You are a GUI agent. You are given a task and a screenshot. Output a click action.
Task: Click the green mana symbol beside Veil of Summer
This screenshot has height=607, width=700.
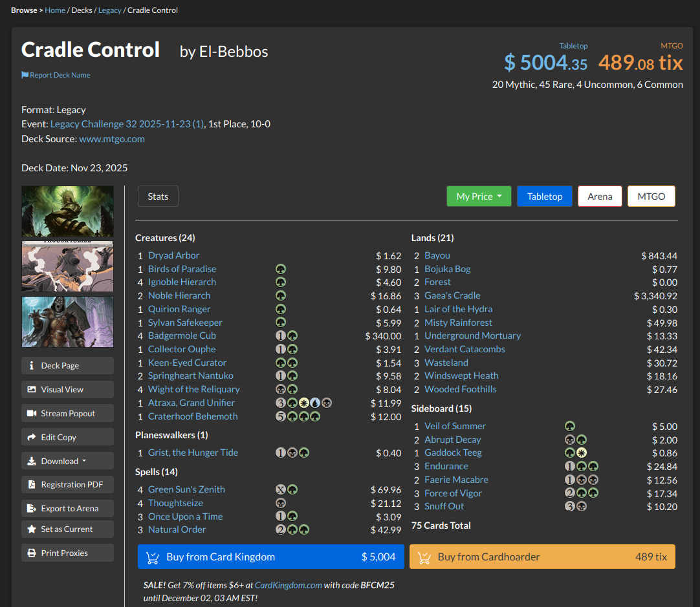(x=570, y=427)
